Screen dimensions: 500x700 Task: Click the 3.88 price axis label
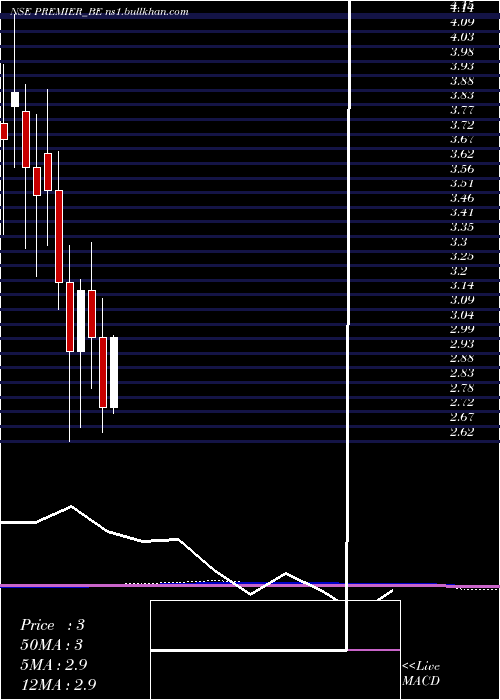[x=462, y=81]
